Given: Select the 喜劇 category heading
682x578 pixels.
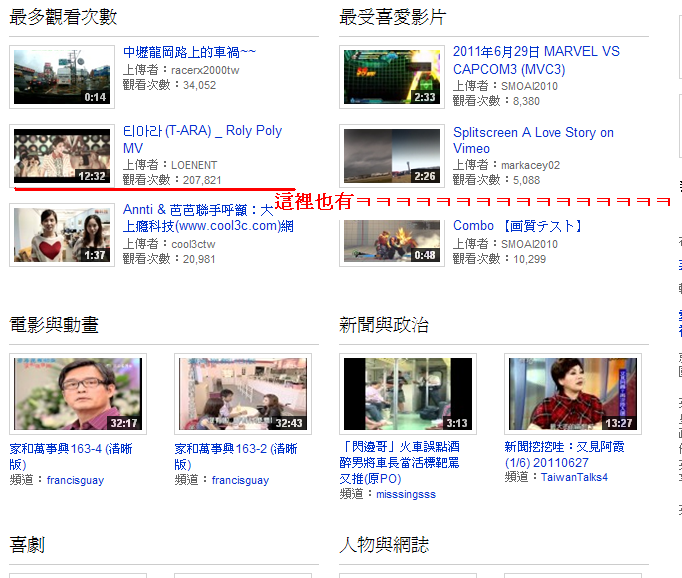Looking at the screenshot, I should 27,545.
